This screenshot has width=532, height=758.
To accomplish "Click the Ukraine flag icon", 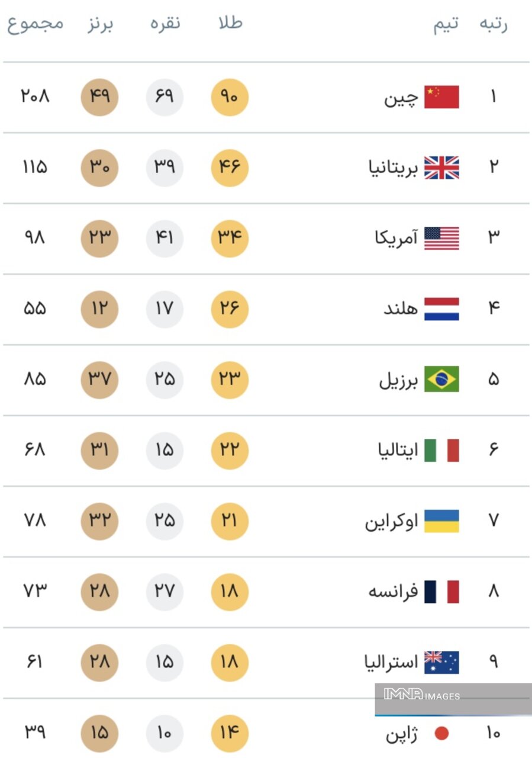I will point(441,521).
